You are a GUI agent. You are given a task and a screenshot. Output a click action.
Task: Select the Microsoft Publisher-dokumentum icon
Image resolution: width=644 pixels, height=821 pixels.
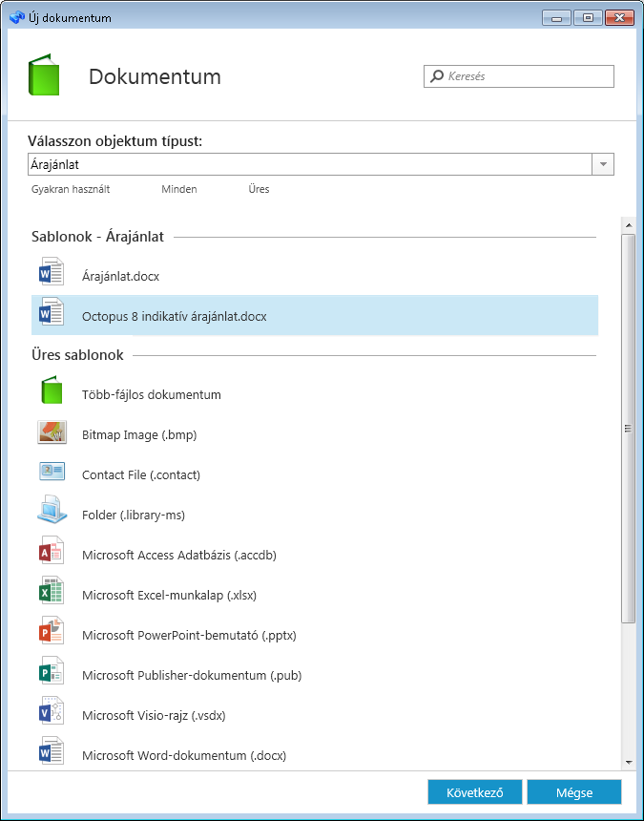tap(52, 671)
